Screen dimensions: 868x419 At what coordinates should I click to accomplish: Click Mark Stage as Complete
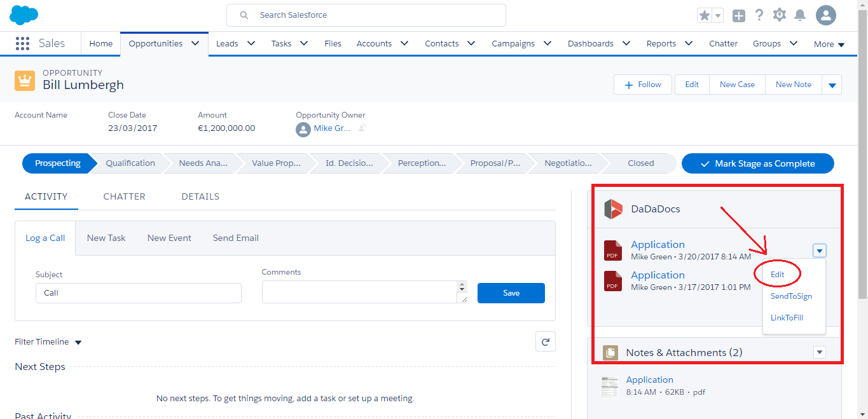(757, 163)
